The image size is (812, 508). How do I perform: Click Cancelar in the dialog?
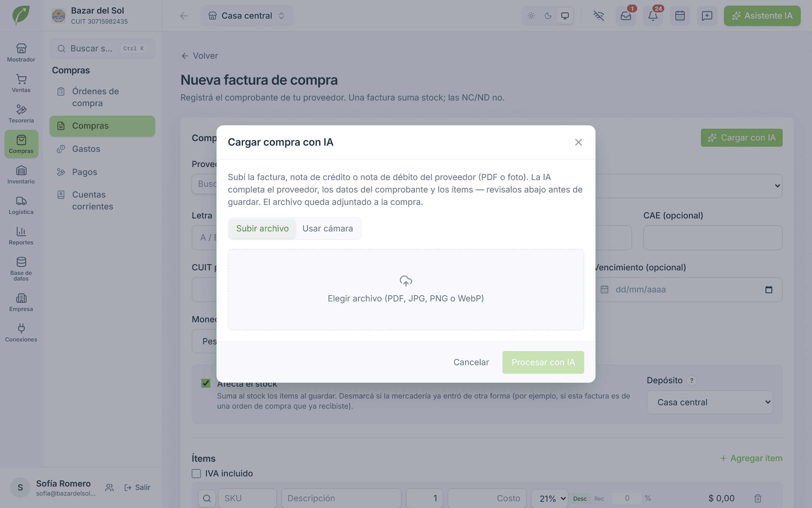coord(471,362)
